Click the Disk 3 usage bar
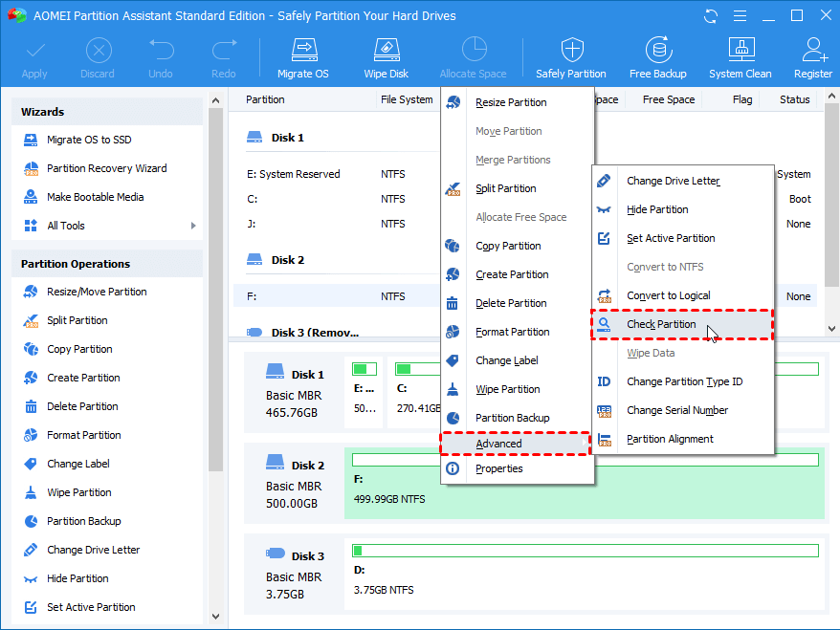The image size is (840, 630). 585,551
